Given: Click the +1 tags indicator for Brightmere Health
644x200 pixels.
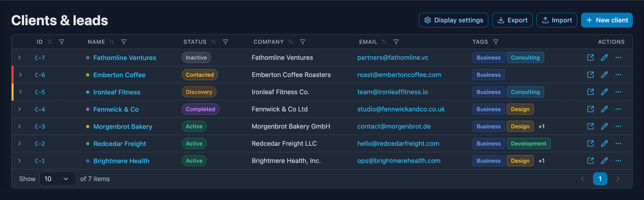Looking at the screenshot, I should (541, 161).
